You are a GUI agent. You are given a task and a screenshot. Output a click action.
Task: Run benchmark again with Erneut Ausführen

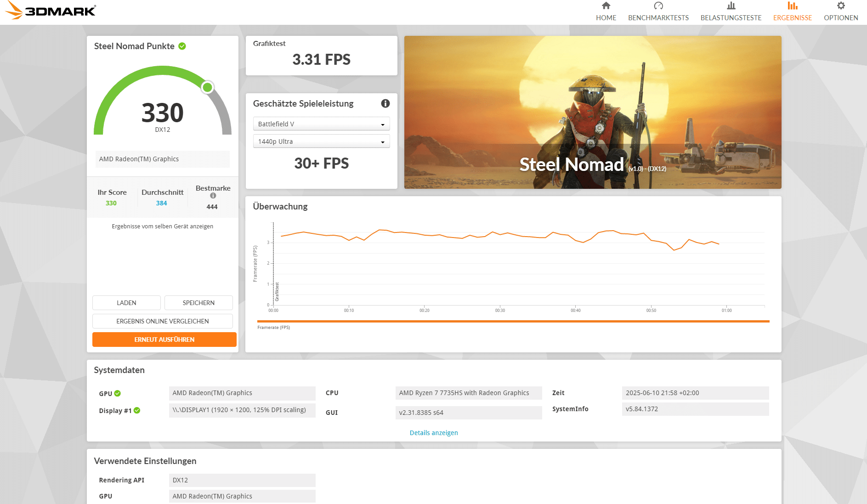coord(164,340)
